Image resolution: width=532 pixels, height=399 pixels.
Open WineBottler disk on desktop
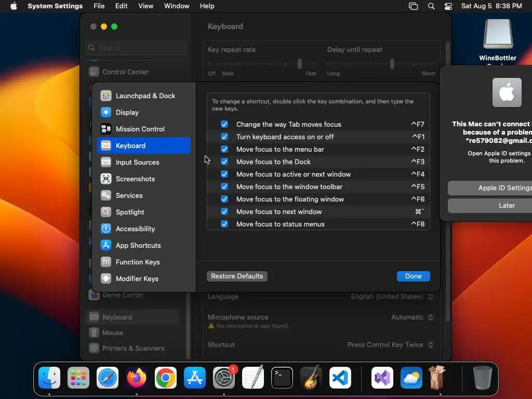click(498, 34)
